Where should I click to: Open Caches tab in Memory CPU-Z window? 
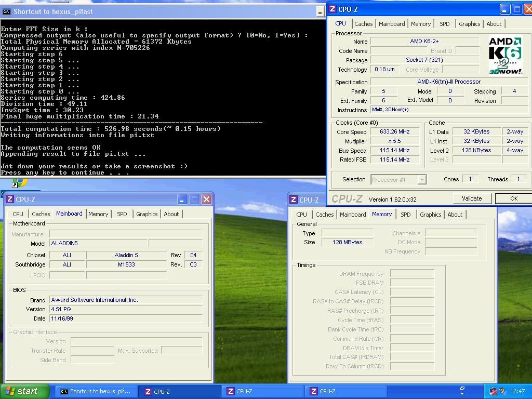click(x=324, y=215)
